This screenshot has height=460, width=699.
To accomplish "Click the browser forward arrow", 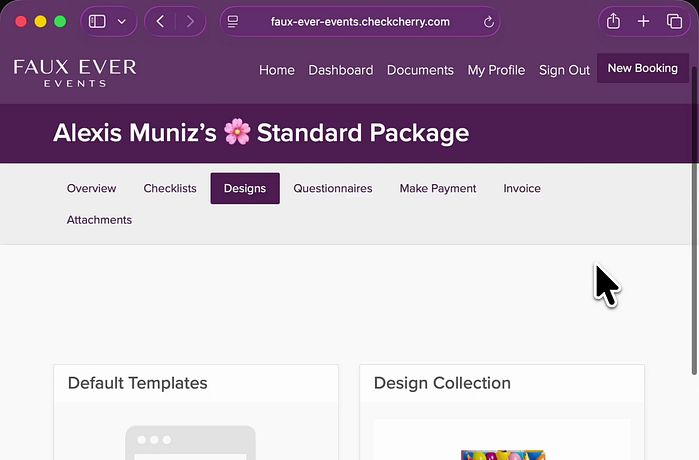I will click(189, 21).
